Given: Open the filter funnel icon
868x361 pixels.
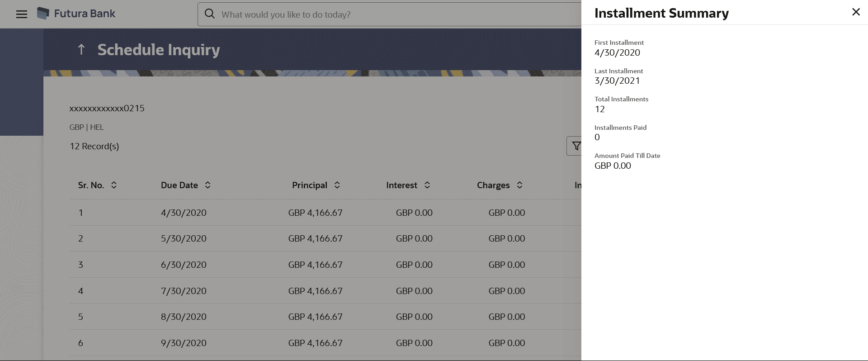Looking at the screenshot, I should click(576, 146).
